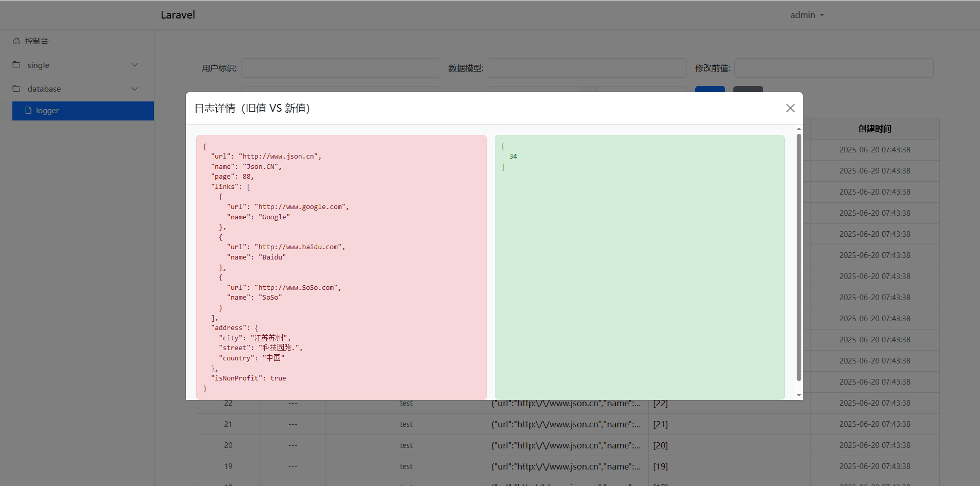Click the green new-value panel

pos(639,267)
